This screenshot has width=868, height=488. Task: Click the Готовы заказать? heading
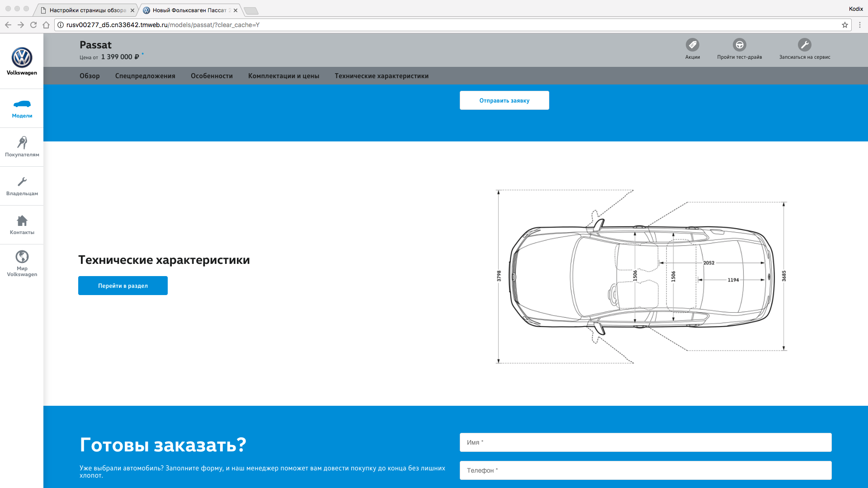click(x=163, y=445)
